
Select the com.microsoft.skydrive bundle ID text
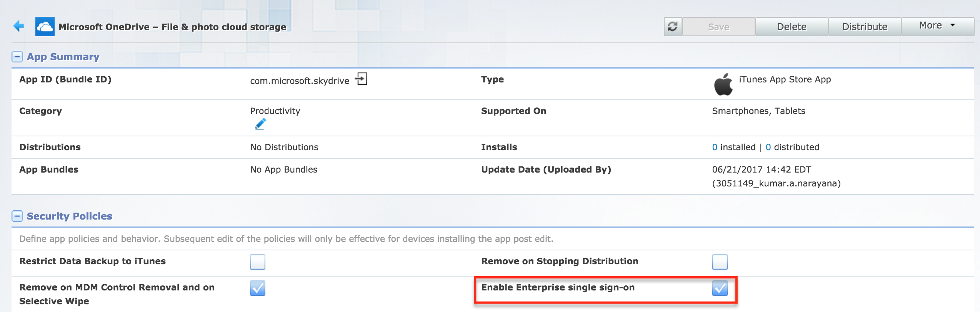tap(300, 81)
